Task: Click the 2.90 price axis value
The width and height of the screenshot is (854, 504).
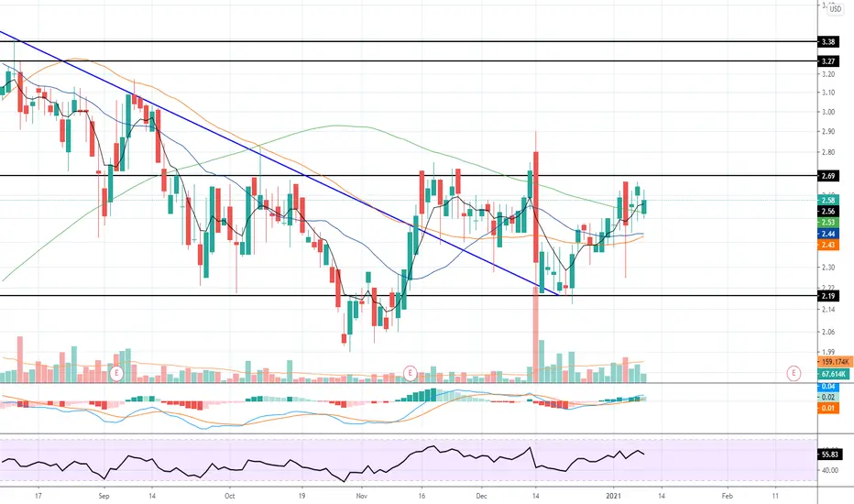Action: (828, 132)
